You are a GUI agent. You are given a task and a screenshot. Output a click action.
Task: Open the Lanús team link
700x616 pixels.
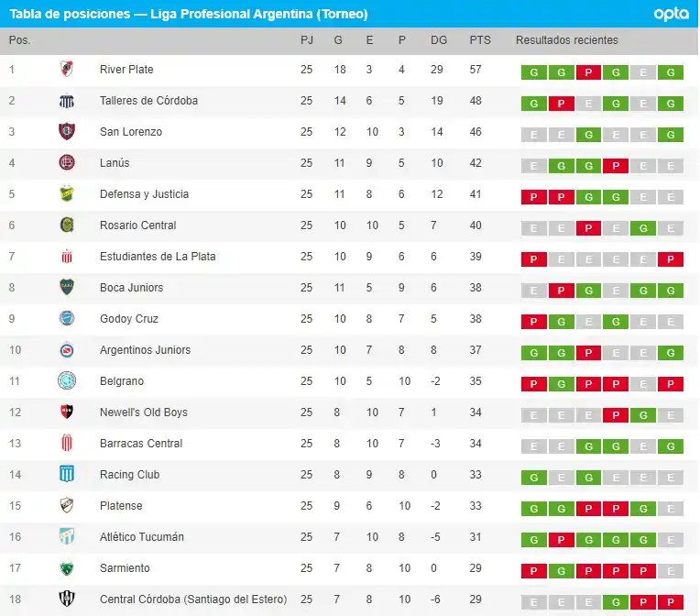[x=115, y=163]
